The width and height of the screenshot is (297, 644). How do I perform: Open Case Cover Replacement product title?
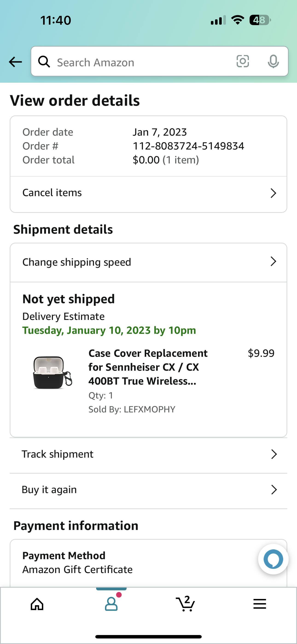148,367
